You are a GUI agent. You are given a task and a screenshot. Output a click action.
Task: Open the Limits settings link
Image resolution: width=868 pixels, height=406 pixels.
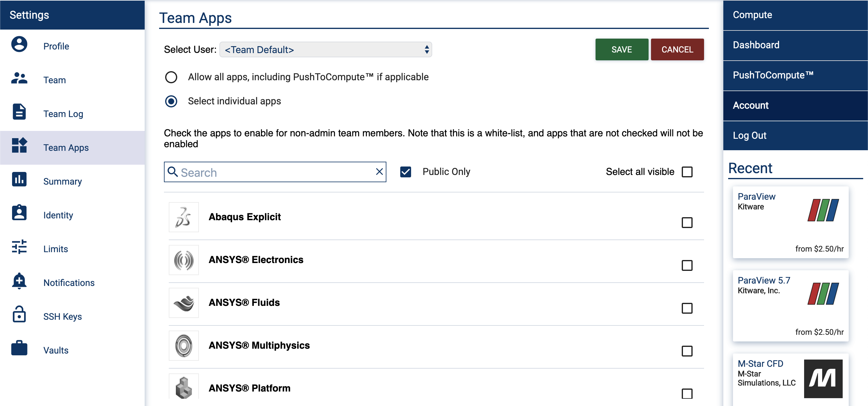(55, 249)
